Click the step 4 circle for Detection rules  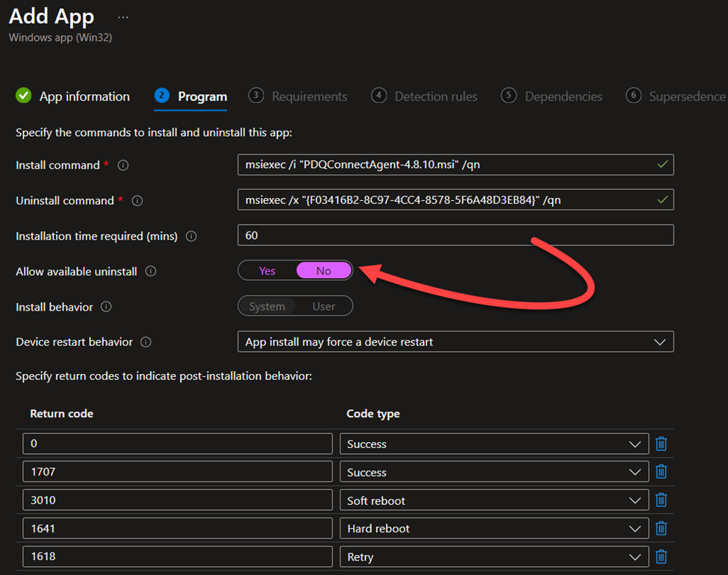379,96
